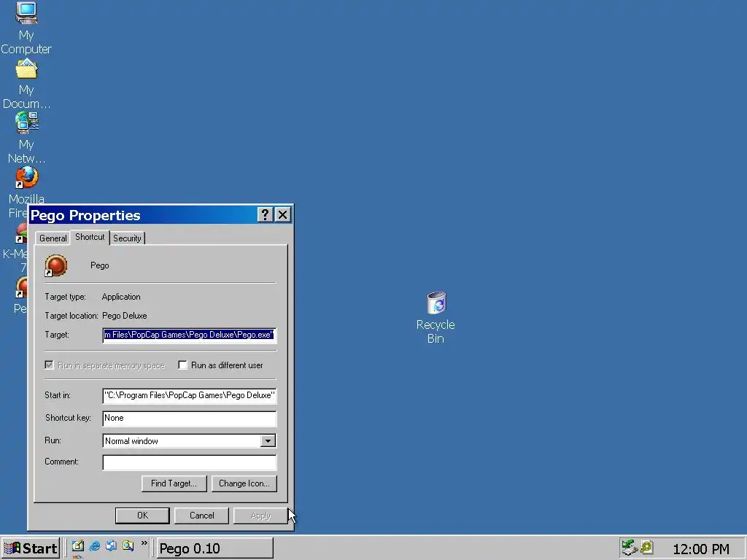Open the Run window mode dropdown
The width and height of the screenshot is (747, 560).
coord(268,441)
